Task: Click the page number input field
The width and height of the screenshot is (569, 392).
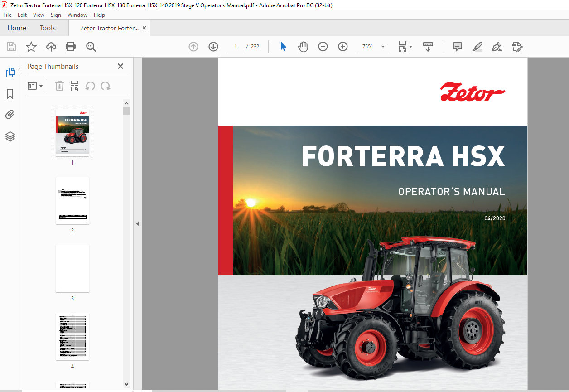Action: pos(236,47)
